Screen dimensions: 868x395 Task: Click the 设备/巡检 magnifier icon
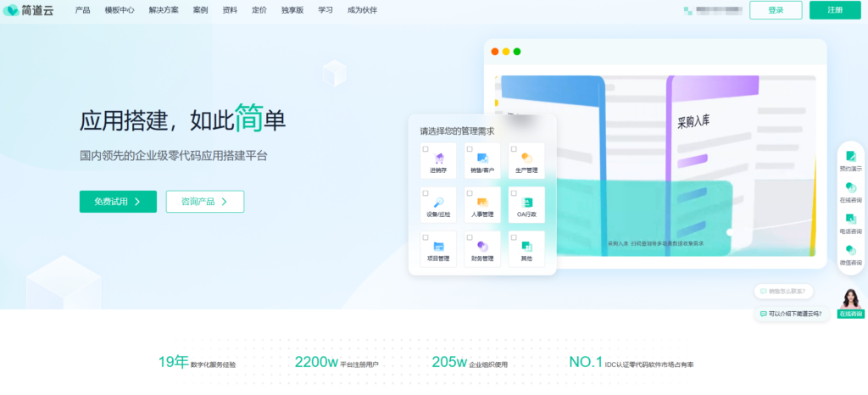coord(439,202)
